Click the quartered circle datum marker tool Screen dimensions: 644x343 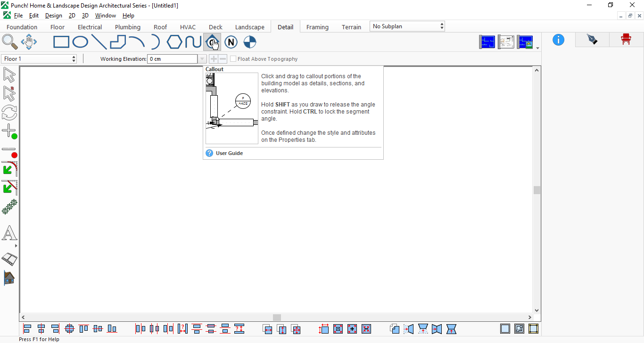coord(250,42)
